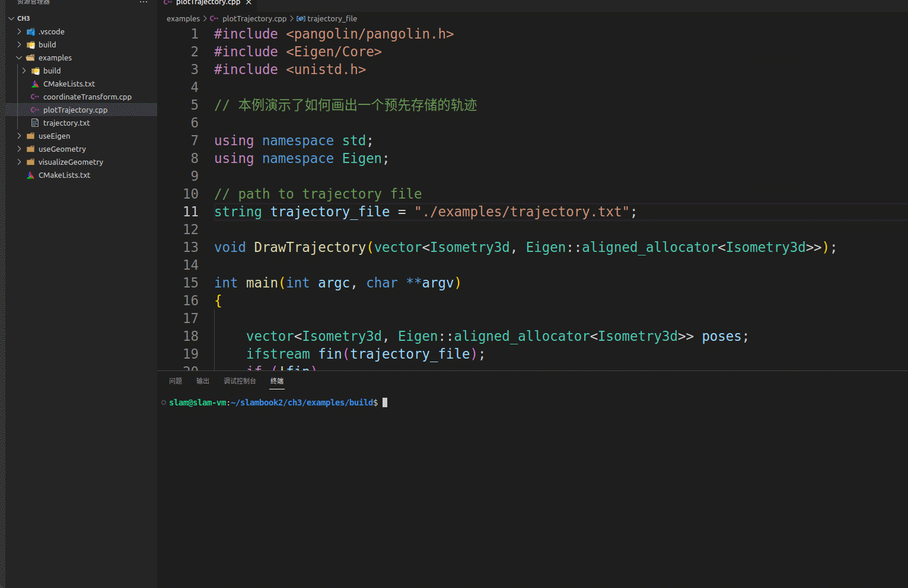Click examples in the breadcrumb bar
This screenshot has width=908, height=588.
click(183, 18)
